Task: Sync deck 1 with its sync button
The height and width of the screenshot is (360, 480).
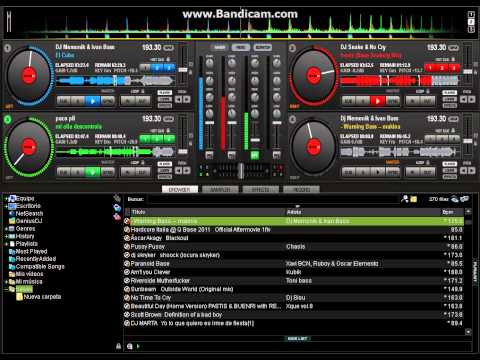Action: (x=107, y=101)
